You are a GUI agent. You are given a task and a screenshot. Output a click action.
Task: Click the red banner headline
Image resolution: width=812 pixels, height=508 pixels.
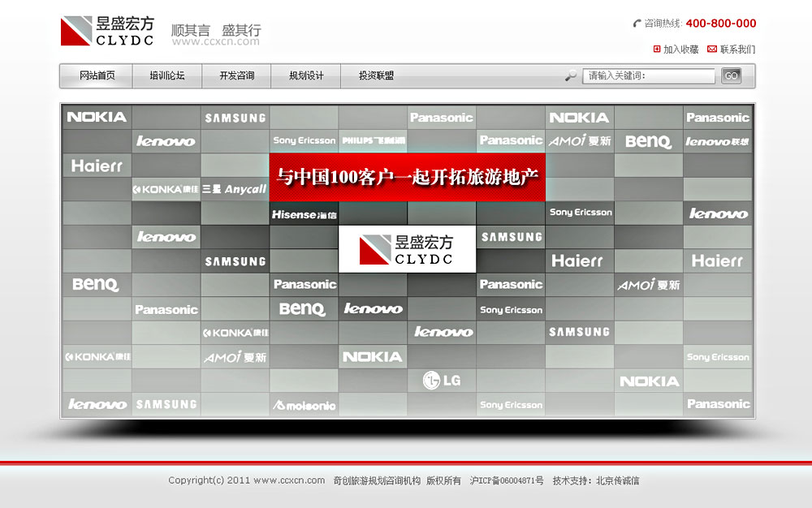click(x=407, y=177)
